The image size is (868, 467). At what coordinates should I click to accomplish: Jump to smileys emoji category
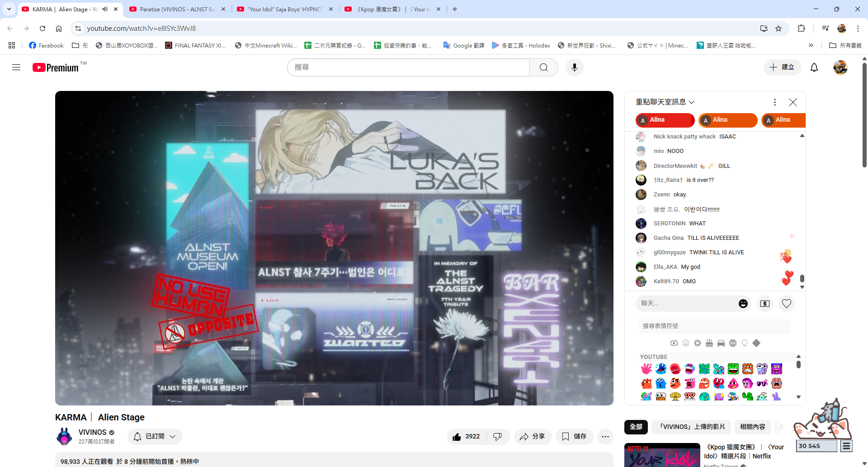(686, 343)
